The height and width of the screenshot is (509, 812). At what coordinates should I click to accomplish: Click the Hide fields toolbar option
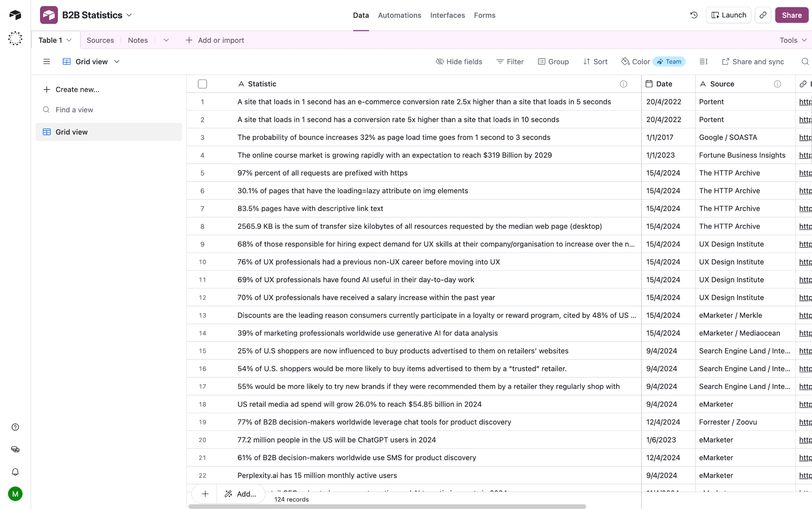coord(459,61)
